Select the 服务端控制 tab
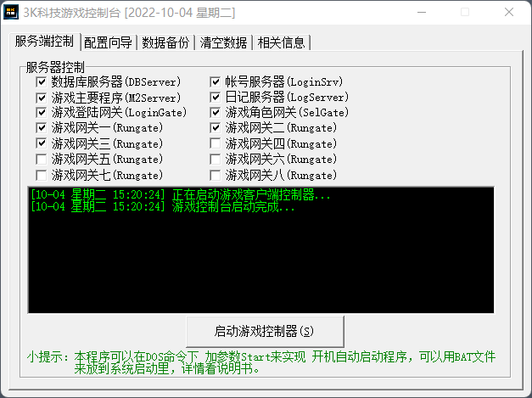Viewport: 532px width, 398px height. [44, 42]
